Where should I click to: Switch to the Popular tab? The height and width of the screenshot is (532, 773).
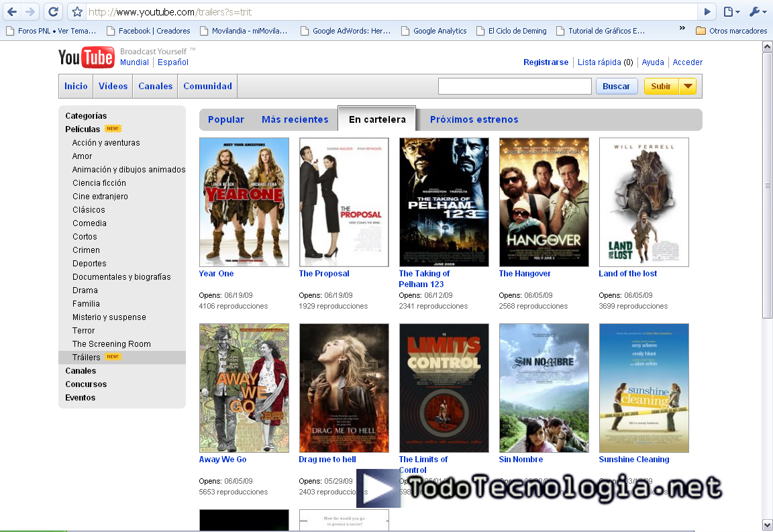click(x=225, y=119)
